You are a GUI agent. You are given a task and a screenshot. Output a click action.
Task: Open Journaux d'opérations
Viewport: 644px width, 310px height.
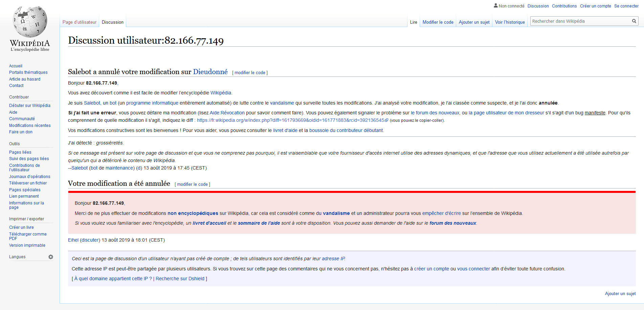point(30,177)
